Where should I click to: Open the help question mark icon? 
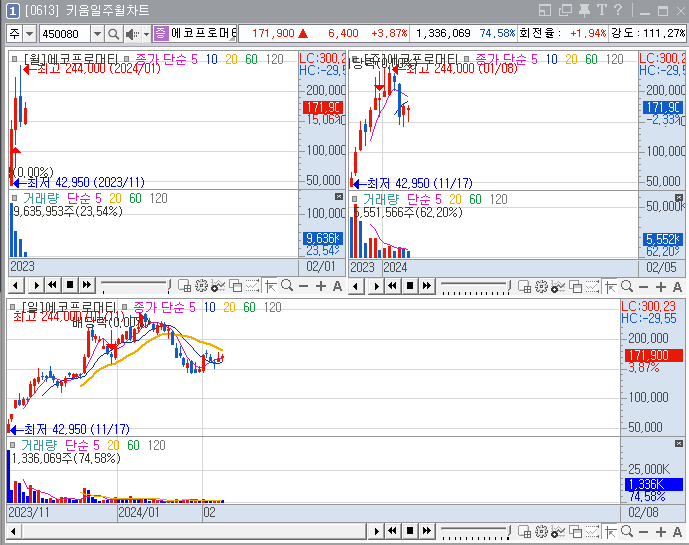(x=617, y=10)
